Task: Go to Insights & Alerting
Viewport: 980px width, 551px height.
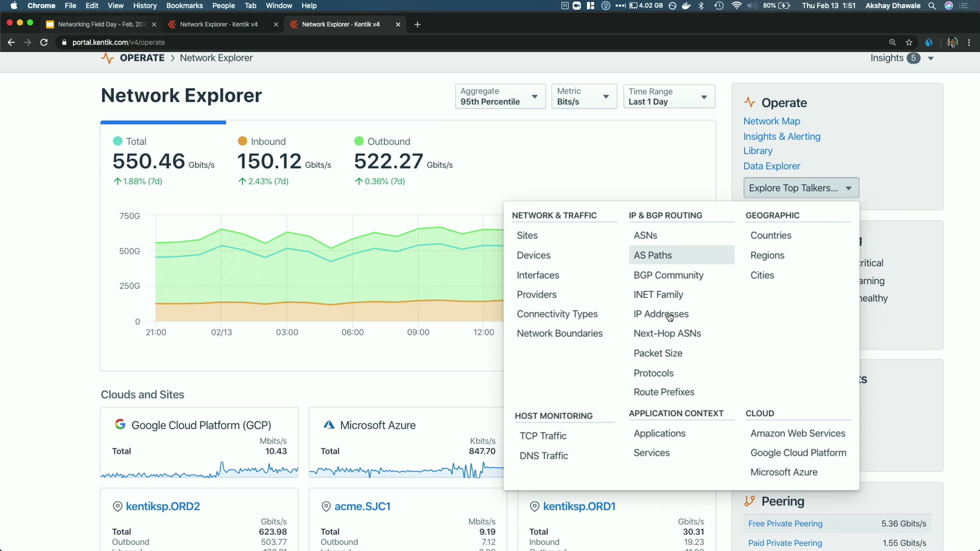Action: tap(782, 136)
